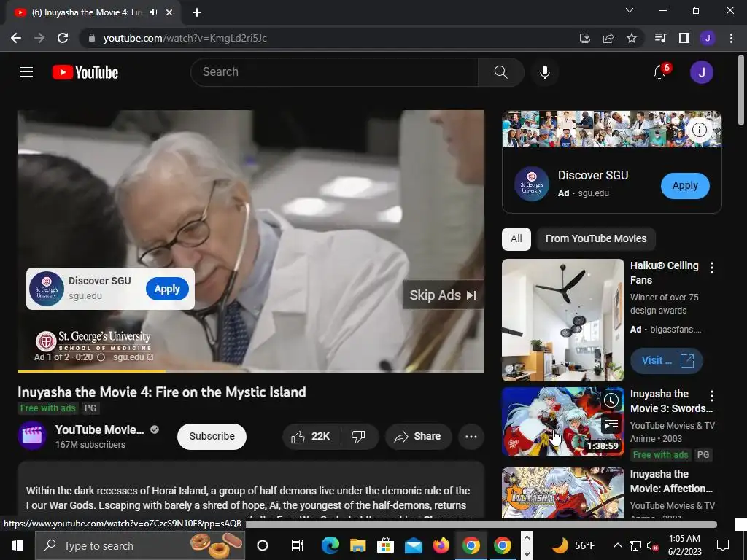The height and width of the screenshot is (560, 747).
Task: Click the info icon on the SGU banner ad
Action: (x=699, y=130)
